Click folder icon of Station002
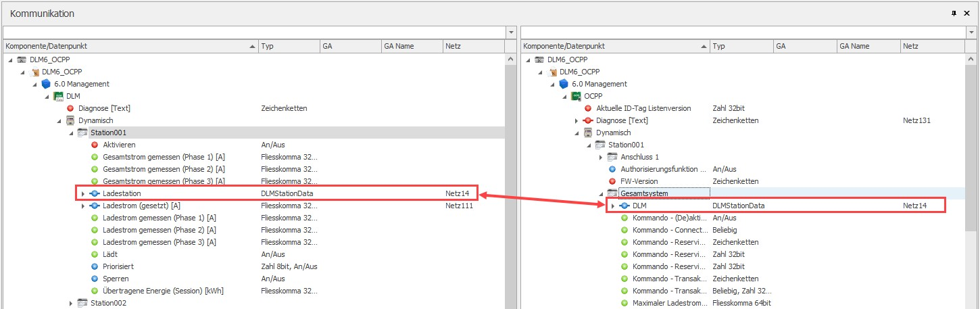Image resolution: width=980 pixels, height=309 pixels. point(82,303)
